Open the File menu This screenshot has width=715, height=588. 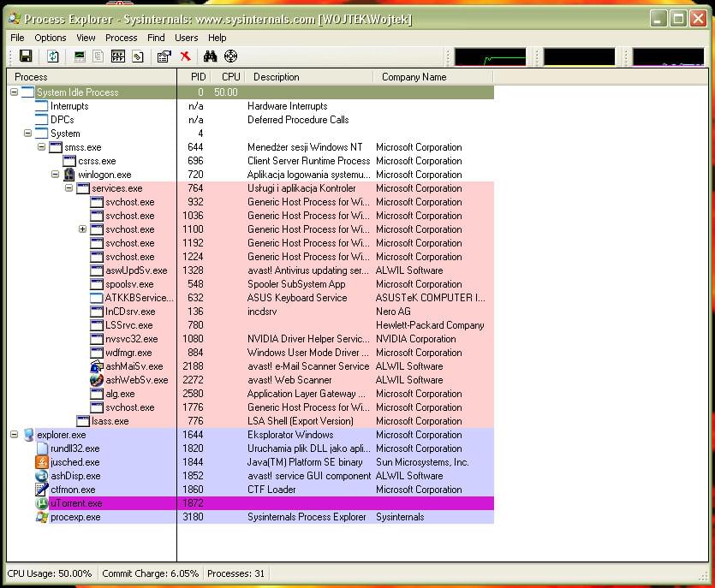[x=17, y=38]
